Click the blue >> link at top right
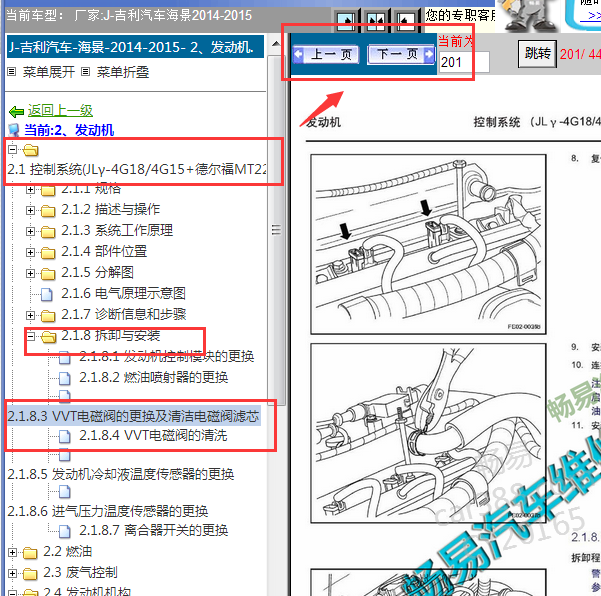 click(x=591, y=16)
